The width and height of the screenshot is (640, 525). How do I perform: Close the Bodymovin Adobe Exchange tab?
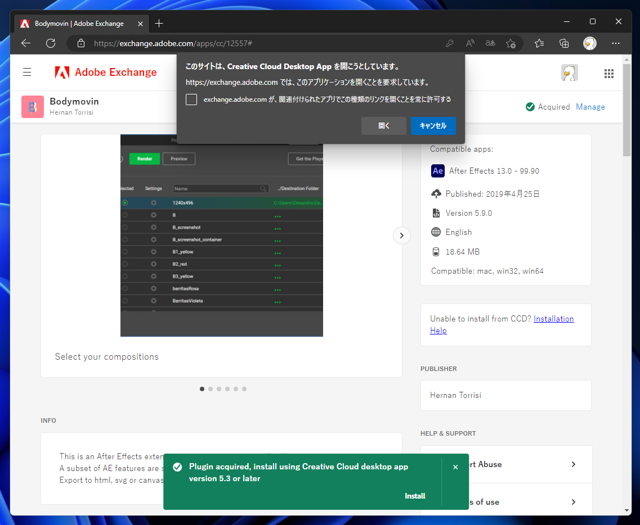tap(140, 24)
